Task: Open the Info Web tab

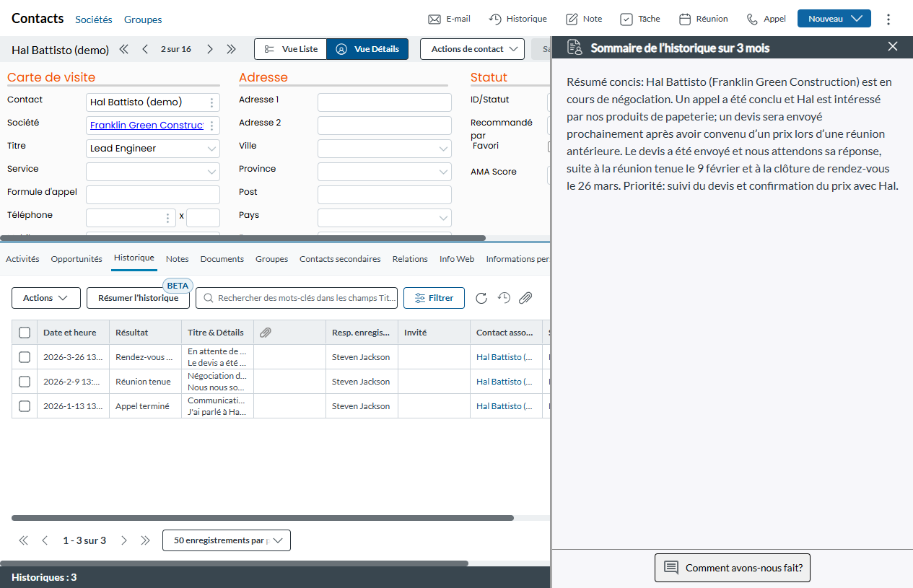Action: click(457, 259)
